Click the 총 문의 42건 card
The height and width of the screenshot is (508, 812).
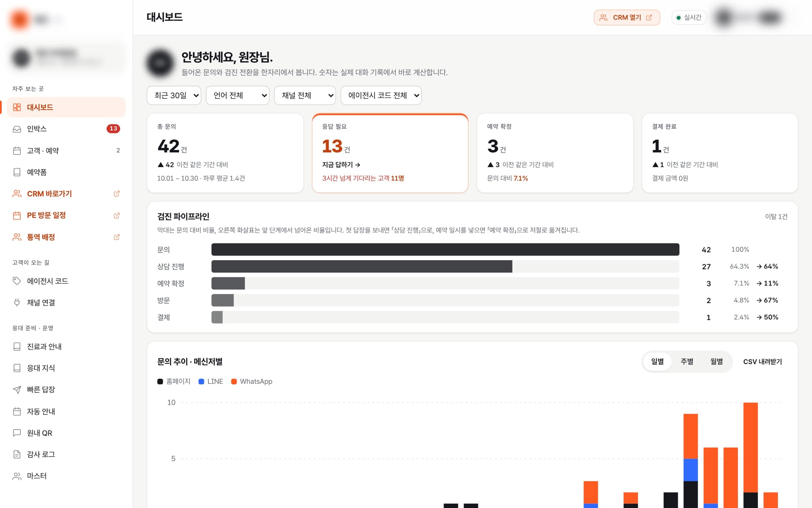225,153
